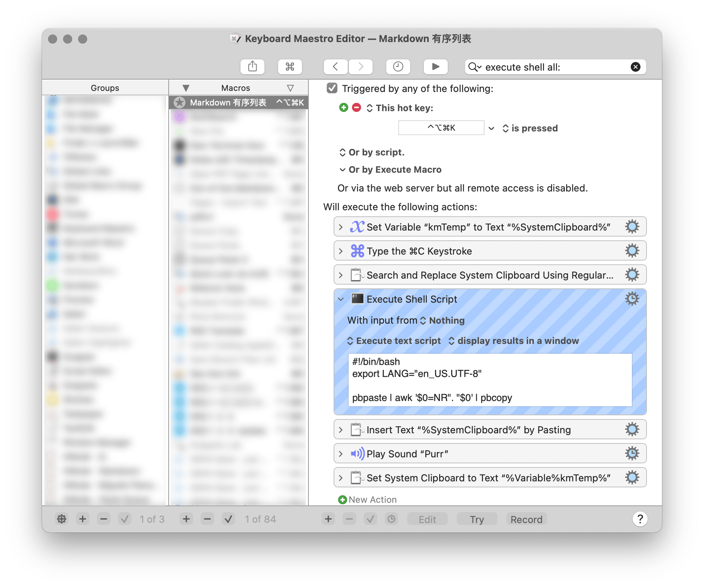Open gear menu for Search and Replace action

[x=632, y=275]
